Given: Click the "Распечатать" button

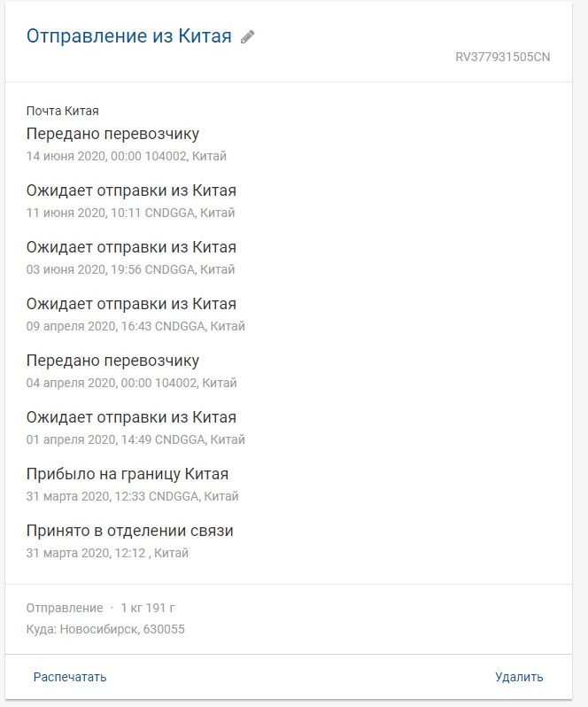Looking at the screenshot, I should pyautogui.click(x=70, y=677).
